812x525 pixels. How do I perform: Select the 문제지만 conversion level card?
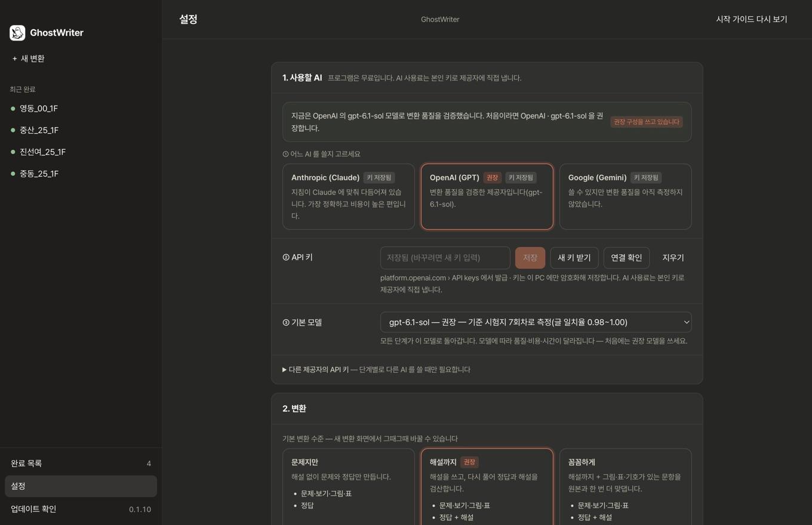(x=349, y=487)
